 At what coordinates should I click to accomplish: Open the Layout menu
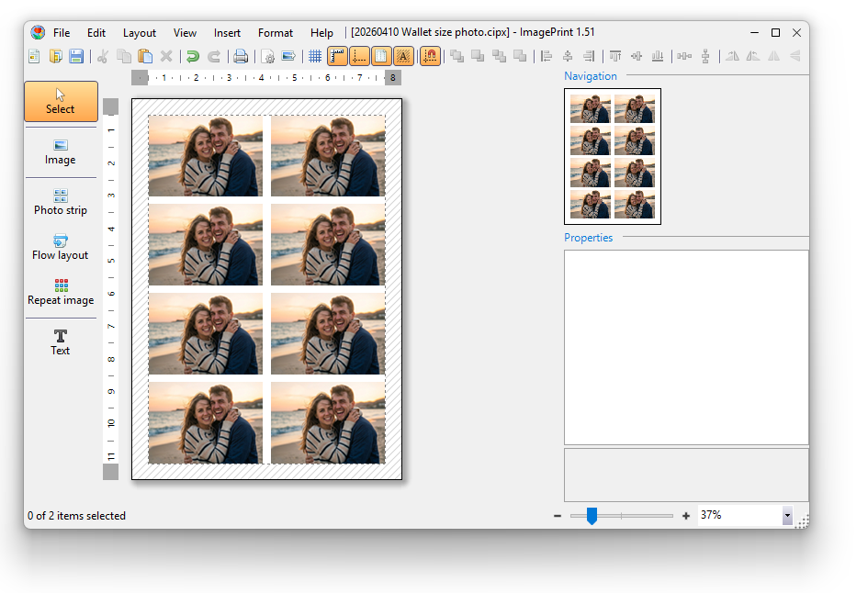pyautogui.click(x=139, y=32)
